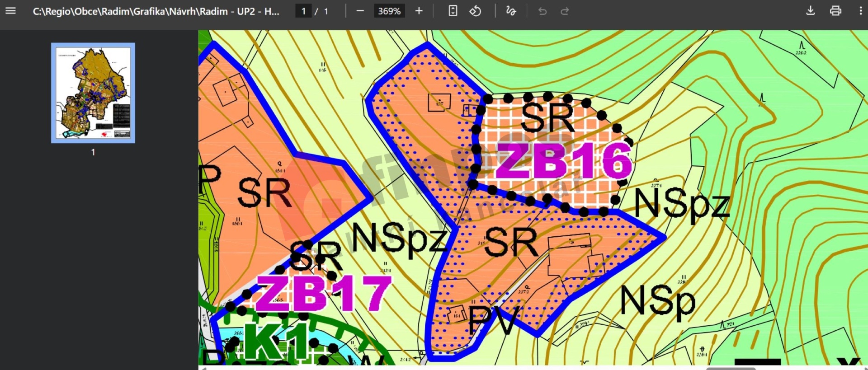
Task: Print the document
Action: [835, 11]
